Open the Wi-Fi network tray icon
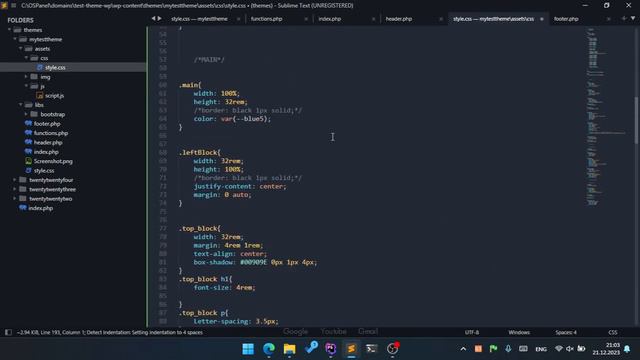640x360 pixels. pyautogui.click(x=559, y=349)
